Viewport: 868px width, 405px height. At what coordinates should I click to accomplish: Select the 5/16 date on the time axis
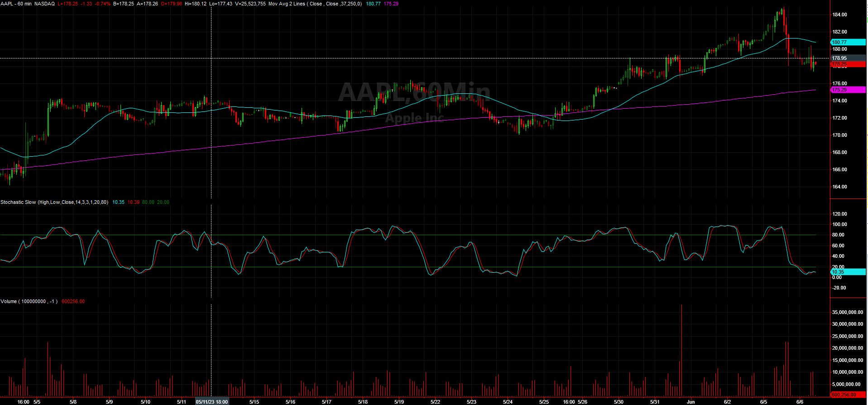[290, 402]
